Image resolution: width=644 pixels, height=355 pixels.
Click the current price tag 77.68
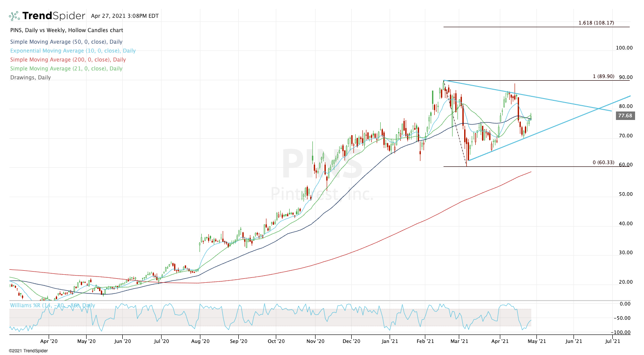click(624, 116)
